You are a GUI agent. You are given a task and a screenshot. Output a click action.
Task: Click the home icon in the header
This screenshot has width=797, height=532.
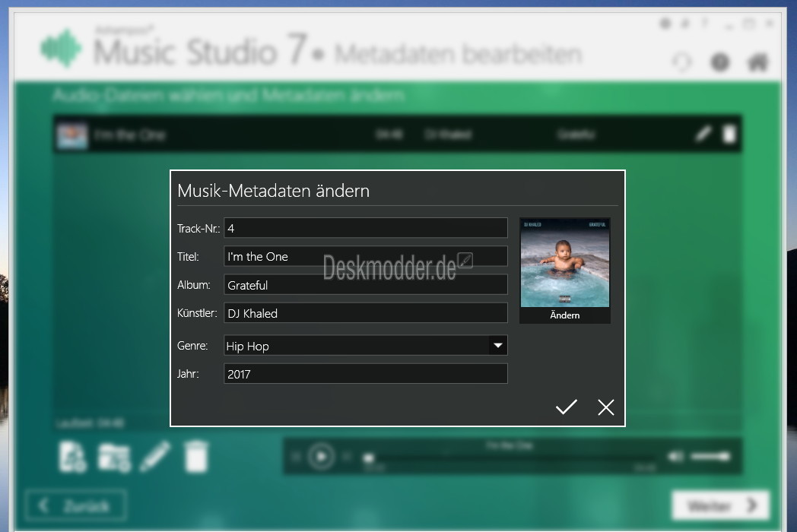pos(757,62)
